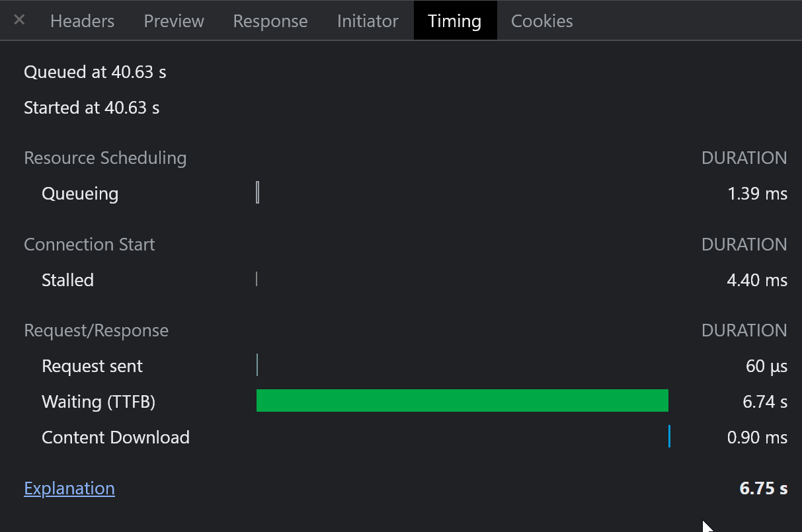Go to the Initiator tab
Viewport: 802px width, 532px height.
368,21
